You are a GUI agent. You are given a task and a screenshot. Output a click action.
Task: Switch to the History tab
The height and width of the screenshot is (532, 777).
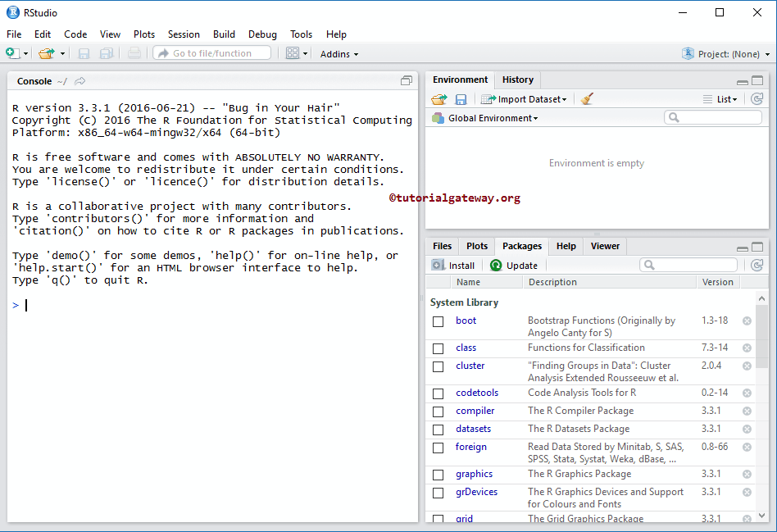[x=517, y=80]
